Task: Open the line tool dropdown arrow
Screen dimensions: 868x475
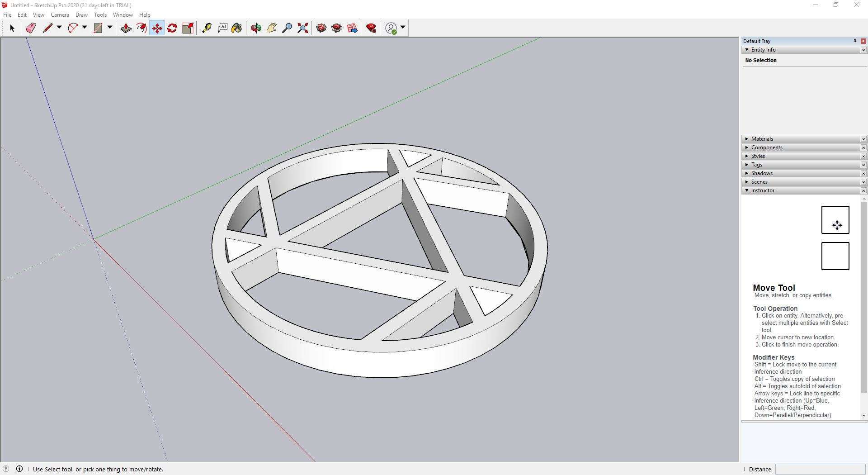Action: pyautogui.click(x=59, y=28)
